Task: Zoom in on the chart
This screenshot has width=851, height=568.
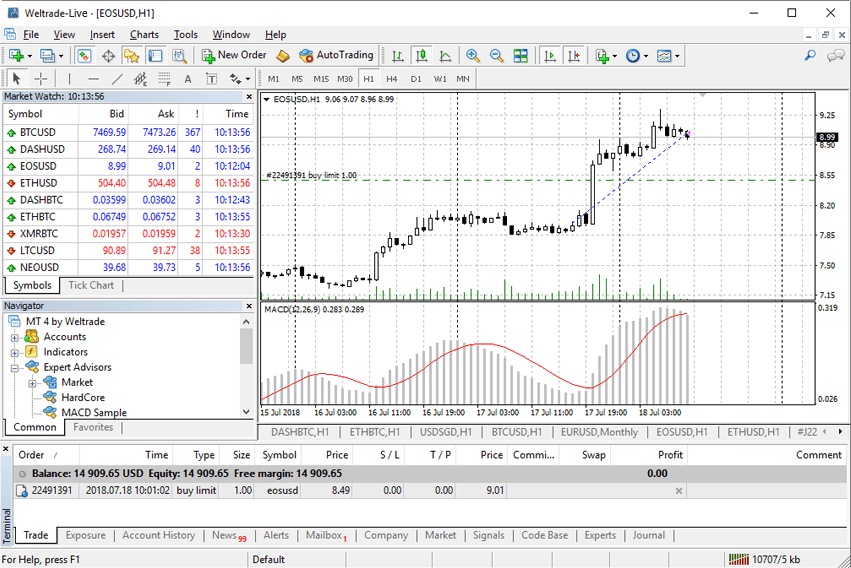Action: pyautogui.click(x=472, y=56)
